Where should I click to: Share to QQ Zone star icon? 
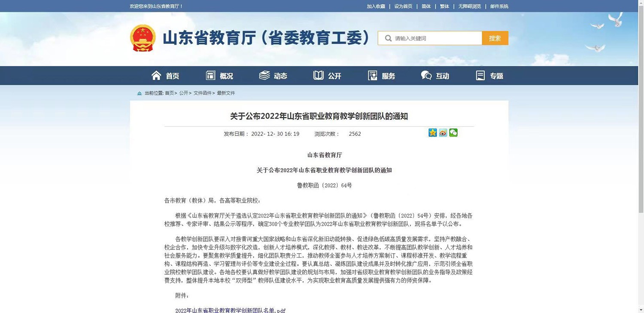(x=433, y=133)
